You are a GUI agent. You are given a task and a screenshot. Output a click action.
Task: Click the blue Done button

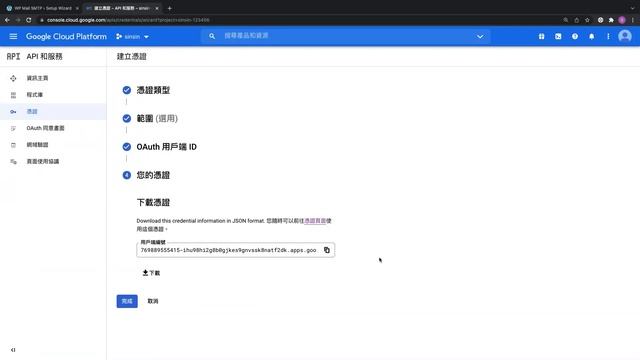tap(127, 301)
